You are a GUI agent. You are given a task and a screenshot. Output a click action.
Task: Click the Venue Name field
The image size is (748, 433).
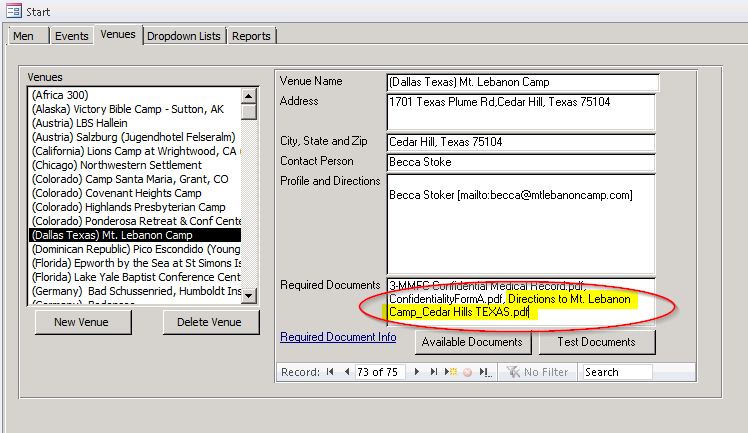tap(523, 82)
